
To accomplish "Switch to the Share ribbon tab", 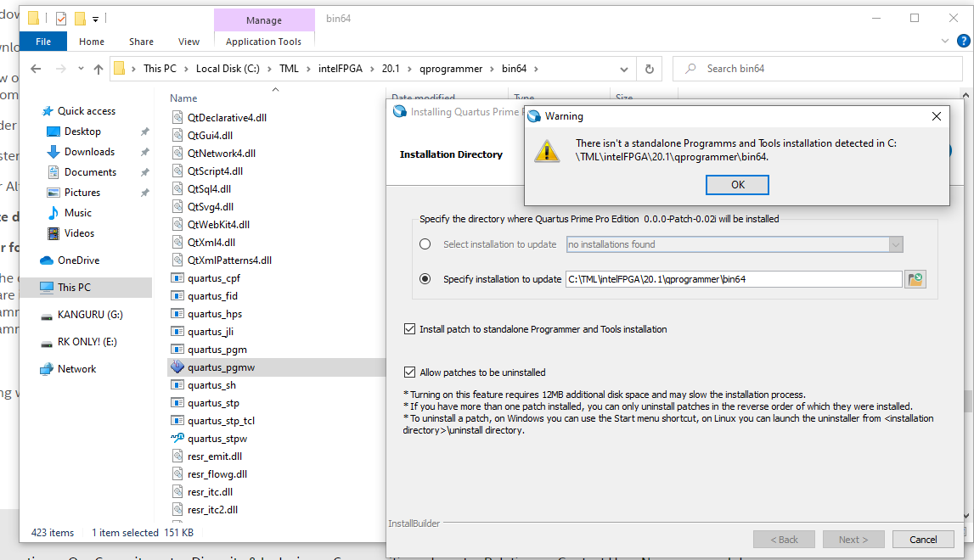I will coord(141,42).
